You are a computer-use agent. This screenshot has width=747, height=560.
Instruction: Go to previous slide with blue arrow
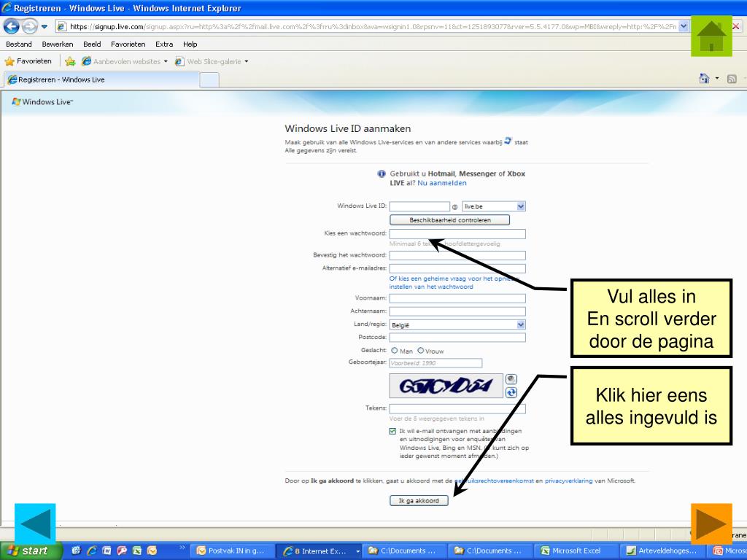pos(35,524)
